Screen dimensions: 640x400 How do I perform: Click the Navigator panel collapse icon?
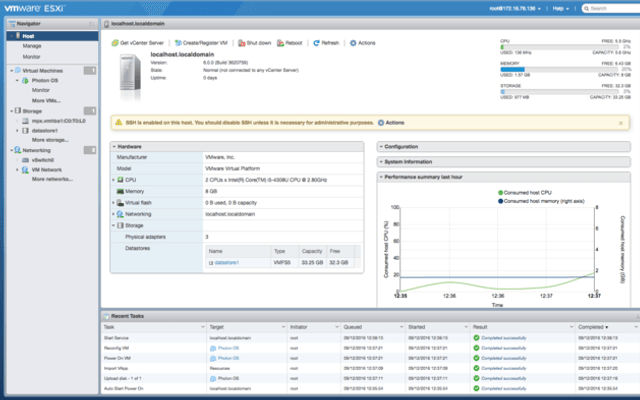(x=91, y=24)
